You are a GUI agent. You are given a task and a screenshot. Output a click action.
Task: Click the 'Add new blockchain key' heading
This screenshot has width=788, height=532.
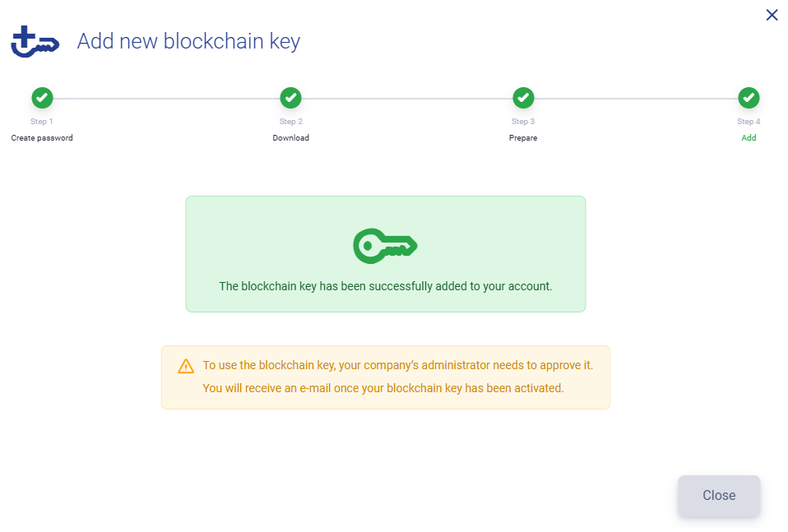click(188, 41)
